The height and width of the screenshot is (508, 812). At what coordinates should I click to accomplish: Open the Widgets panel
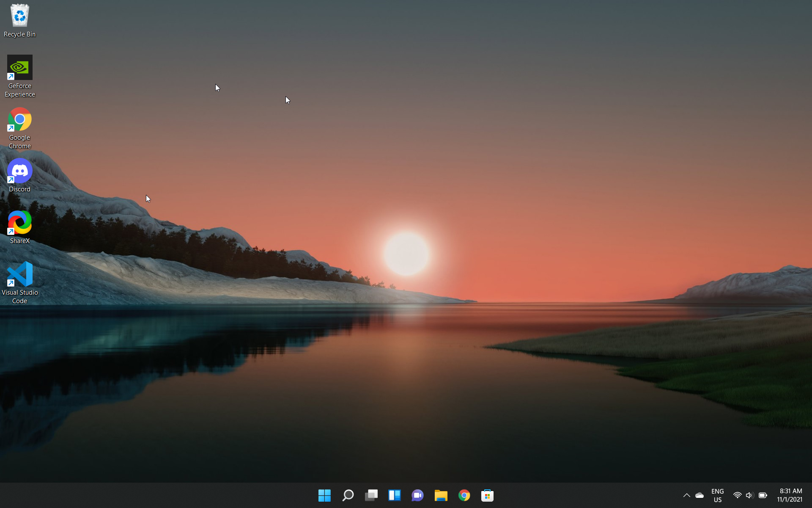(394, 495)
